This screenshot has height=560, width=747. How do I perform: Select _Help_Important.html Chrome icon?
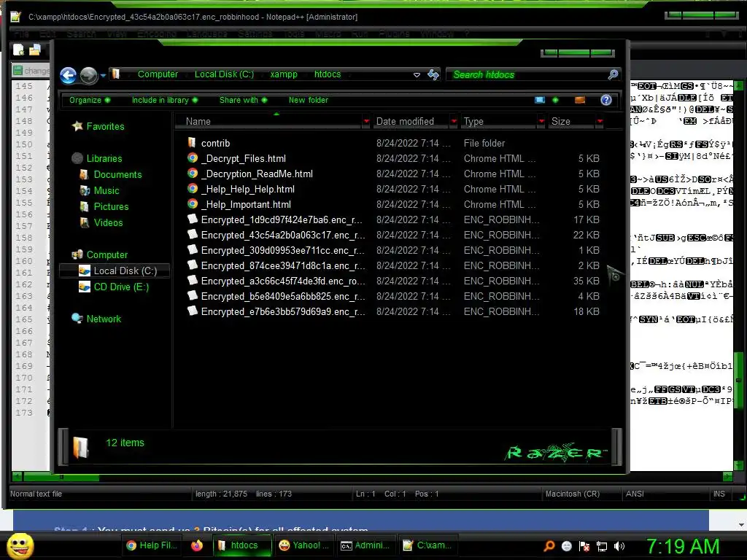[193, 204]
